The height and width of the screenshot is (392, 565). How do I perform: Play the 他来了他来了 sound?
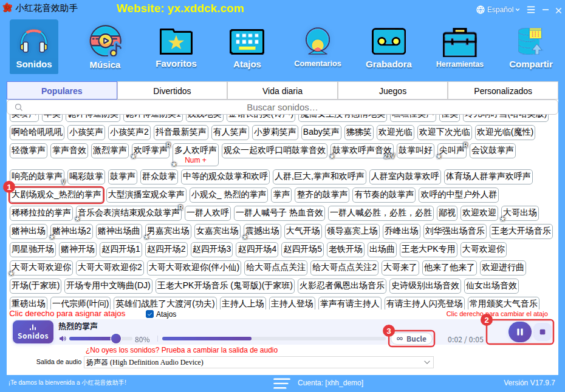pos(450,268)
